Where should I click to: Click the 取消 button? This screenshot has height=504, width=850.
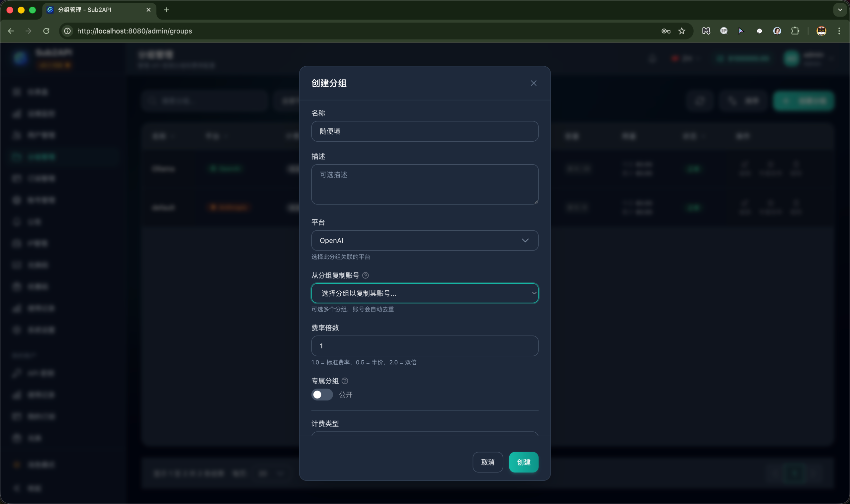click(x=487, y=462)
